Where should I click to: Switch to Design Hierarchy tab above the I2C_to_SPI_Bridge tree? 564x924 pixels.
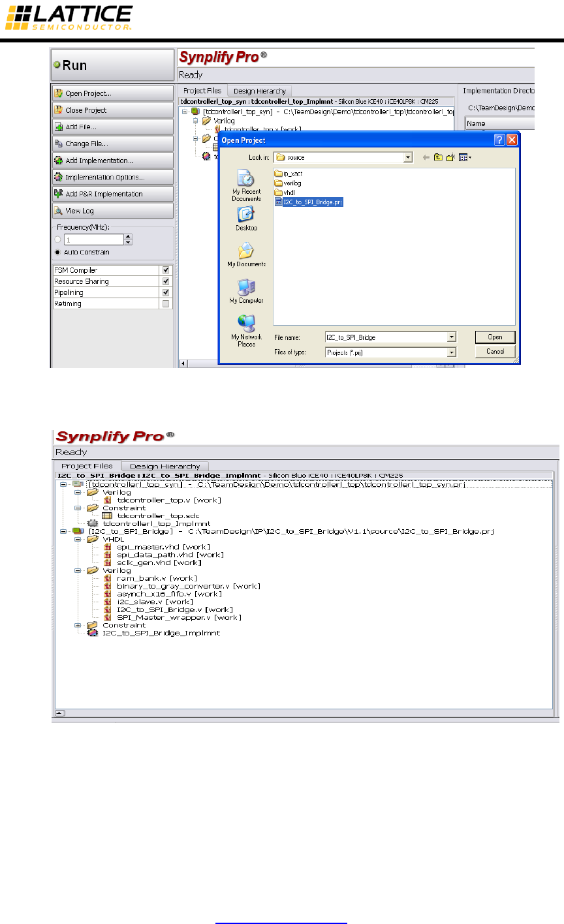(x=164, y=466)
